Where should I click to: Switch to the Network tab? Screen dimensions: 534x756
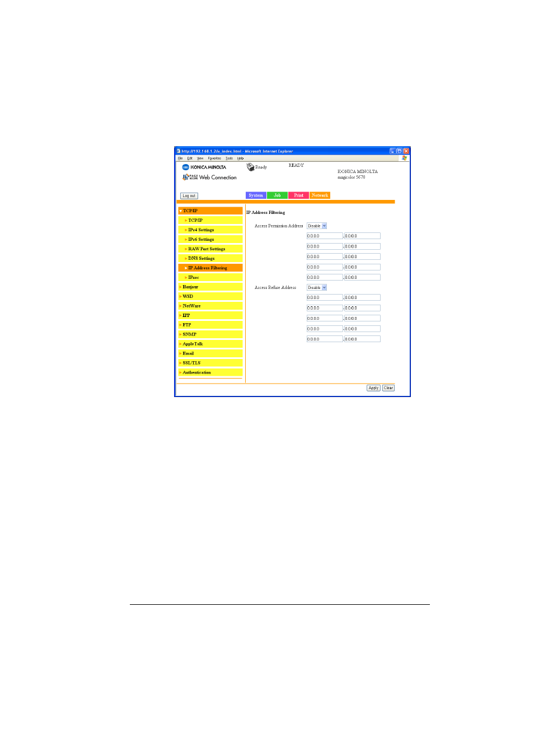(x=320, y=195)
